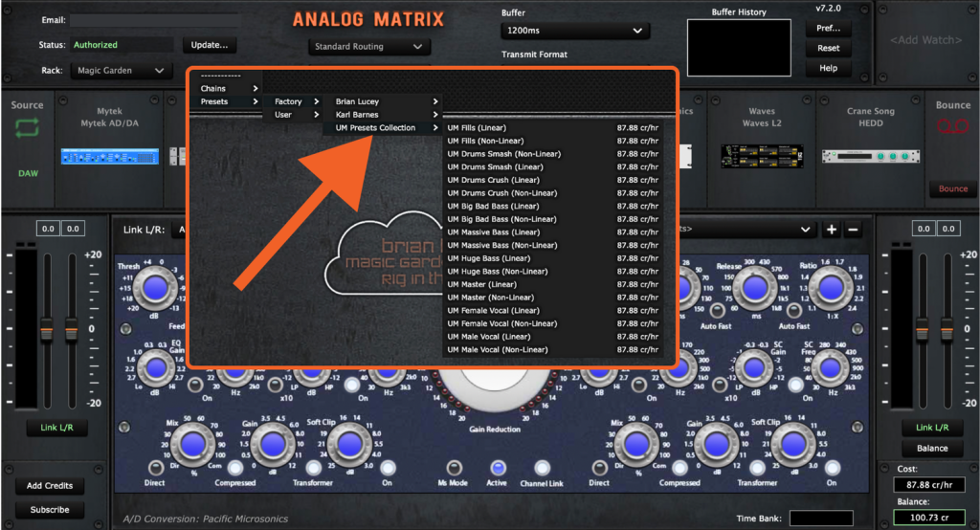Viewport: 980px width, 530px height.
Task: Choose UM Huge Bass (Non-Linear) preset
Action: (553, 272)
